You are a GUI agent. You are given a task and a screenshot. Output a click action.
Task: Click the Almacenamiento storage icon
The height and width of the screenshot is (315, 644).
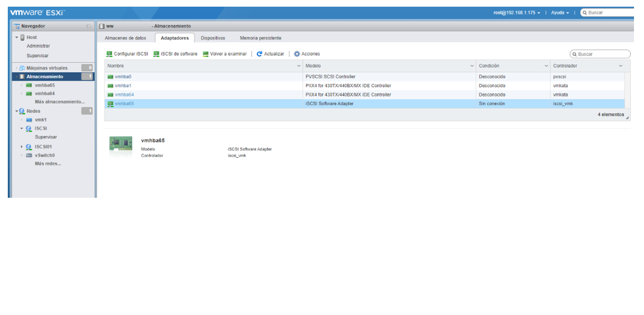[x=22, y=77]
